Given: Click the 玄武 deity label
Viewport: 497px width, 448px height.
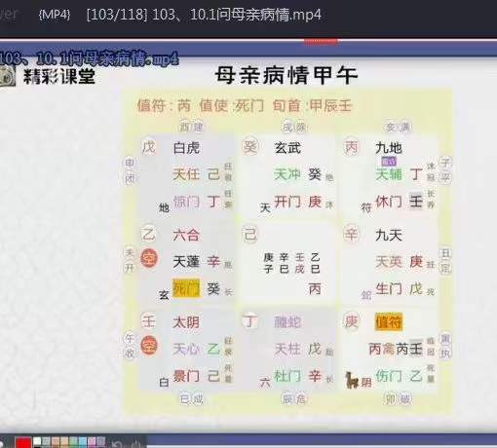Looking at the screenshot, I should [x=287, y=148].
